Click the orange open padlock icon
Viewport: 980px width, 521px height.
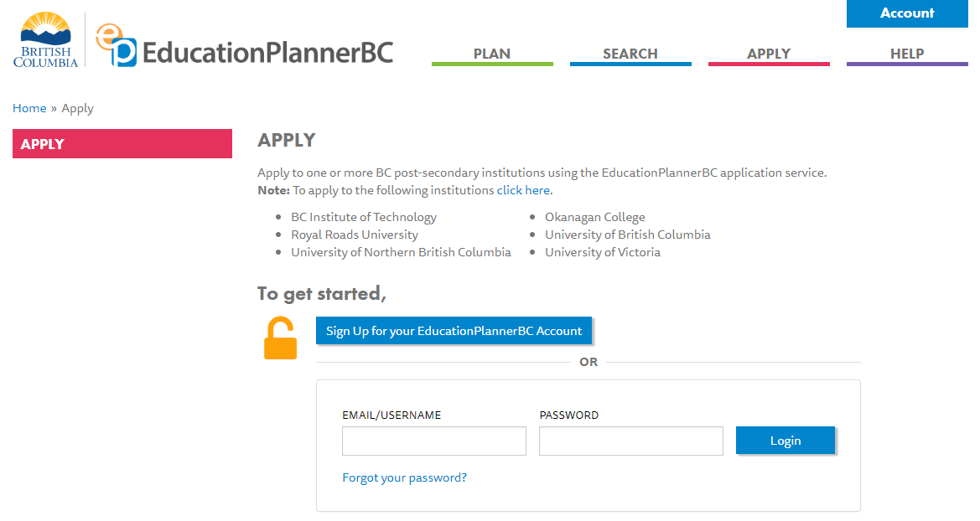pyautogui.click(x=281, y=338)
